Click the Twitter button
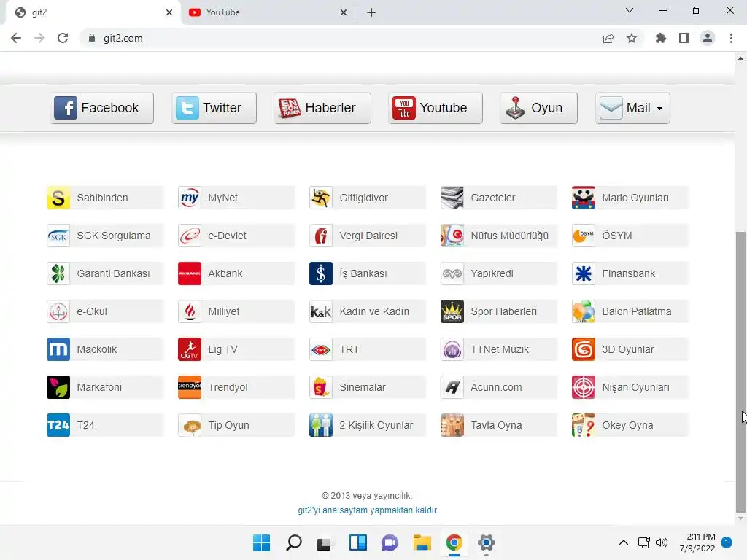Image resolution: width=747 pixels, height=560 pixels. 214,108
